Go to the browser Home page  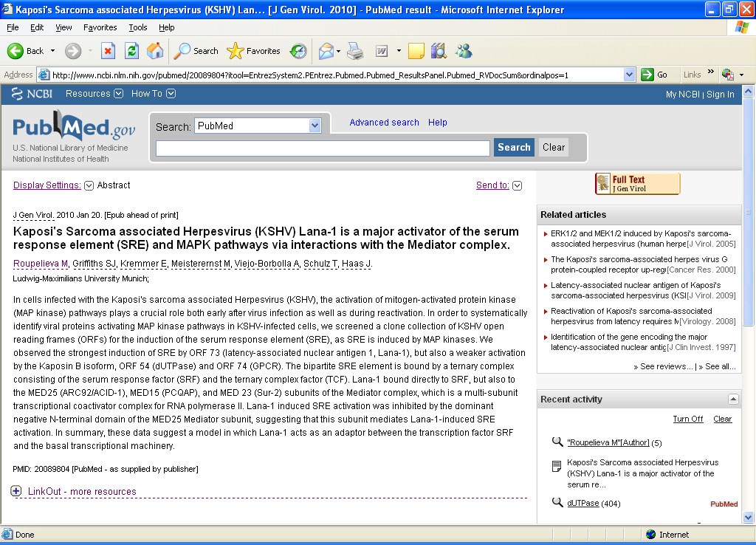click(155, 51)
